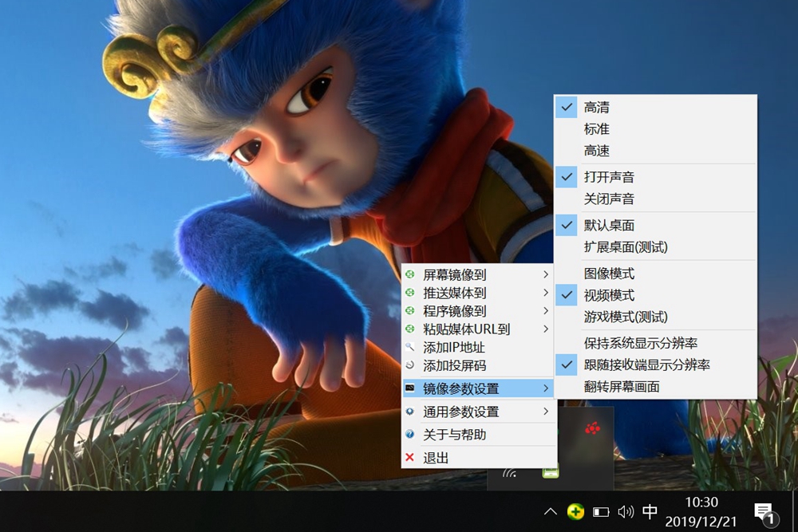Image resolution: width=798 pixels, height=532 pixels.
Task: Click the gear icon beside 通用参数设置
Action: [x=409, y=412]
